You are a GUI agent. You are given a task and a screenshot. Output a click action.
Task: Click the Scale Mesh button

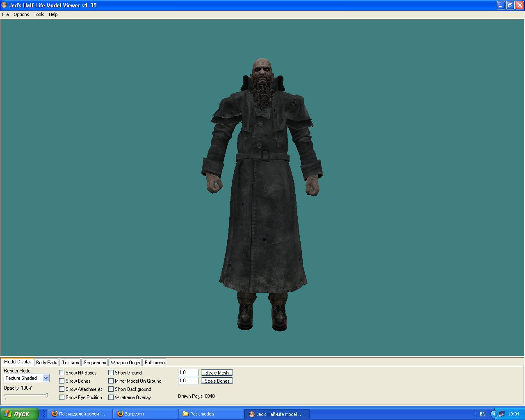(x=217, y=372)
